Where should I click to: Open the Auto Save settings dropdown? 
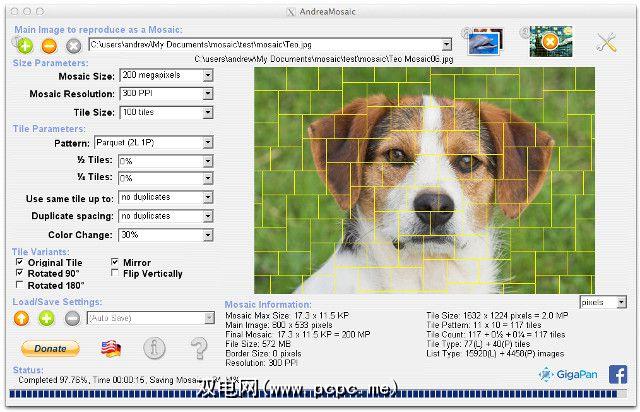209,318
